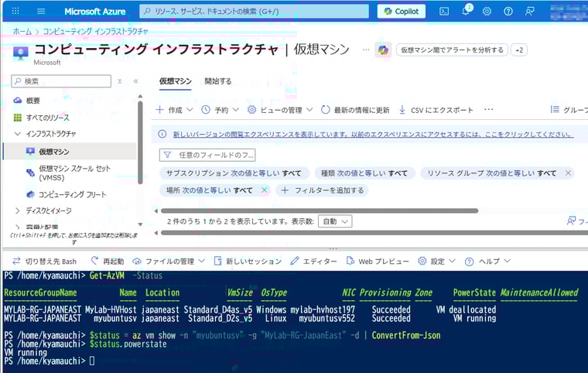This screenshot has width=588, height=373.
Task: Click the Cloud Shell pane resize handle dots
Action: point(333,248)
